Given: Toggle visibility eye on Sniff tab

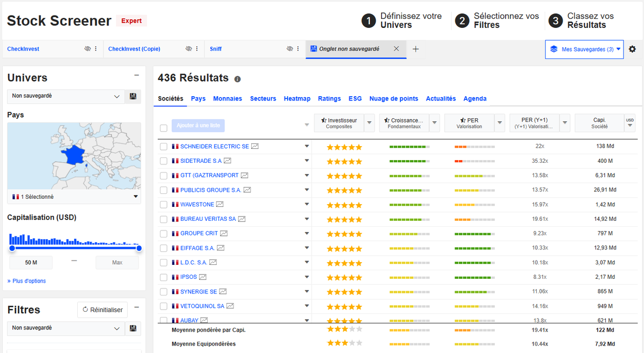Looking at the screenshot, I should pyautogui.click(x=290, y=49).
